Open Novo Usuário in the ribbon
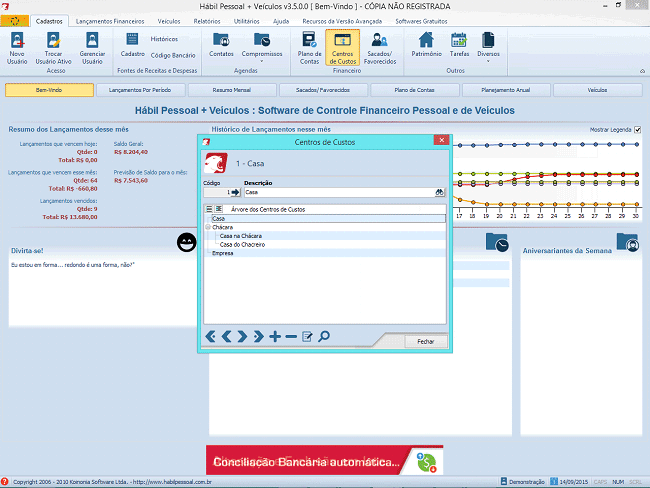The width and height of the screenshot is (650, 488). pos(17,48)
